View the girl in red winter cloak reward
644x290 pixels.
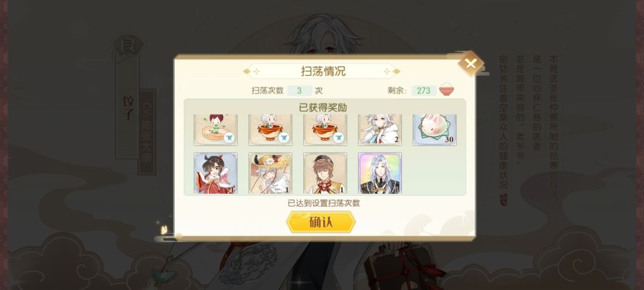216,173
